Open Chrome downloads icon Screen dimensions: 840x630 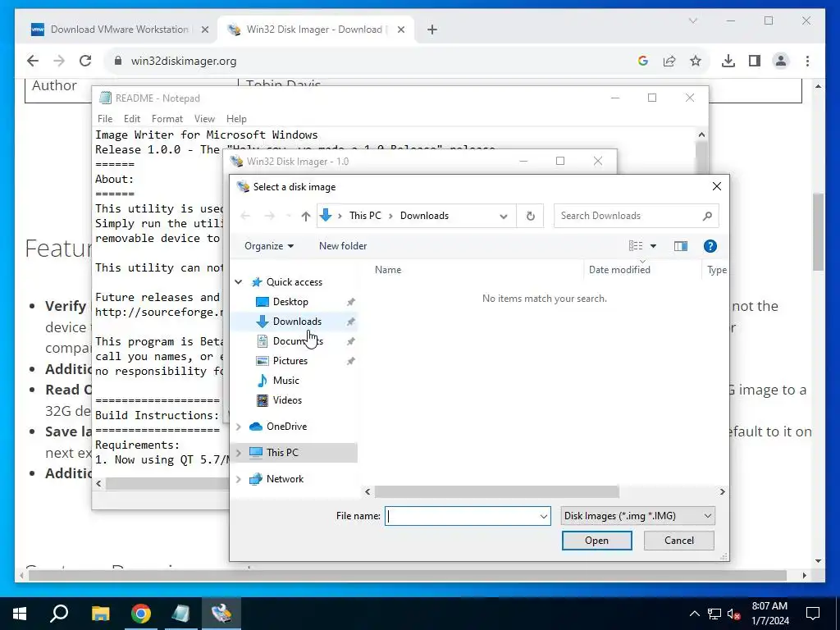[728, 61]
